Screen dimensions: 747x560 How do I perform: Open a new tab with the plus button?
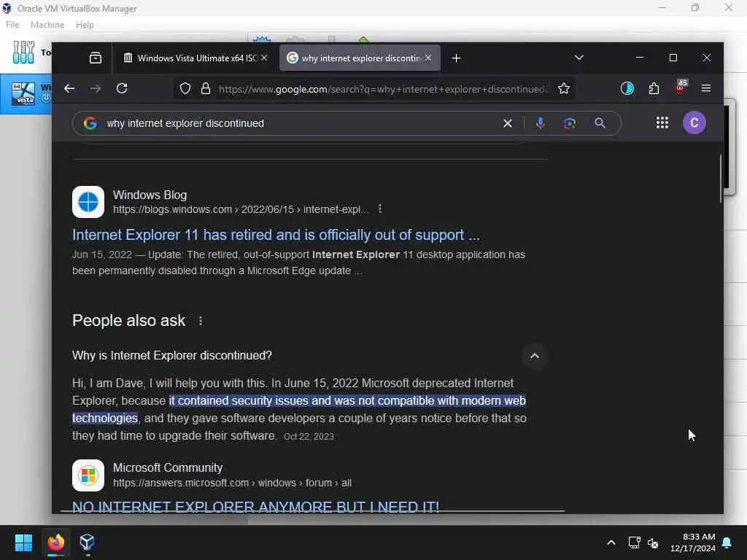tap(457, 58)
